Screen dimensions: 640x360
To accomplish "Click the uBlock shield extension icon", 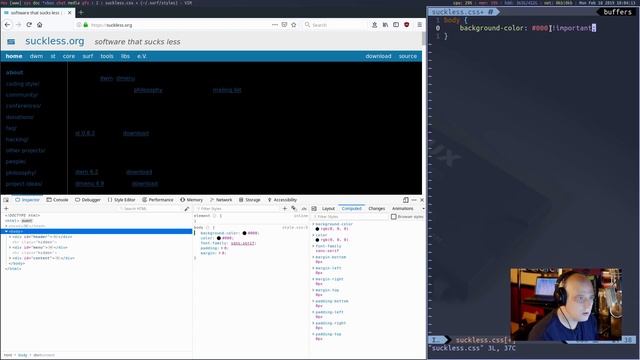I will pos(407,25).
